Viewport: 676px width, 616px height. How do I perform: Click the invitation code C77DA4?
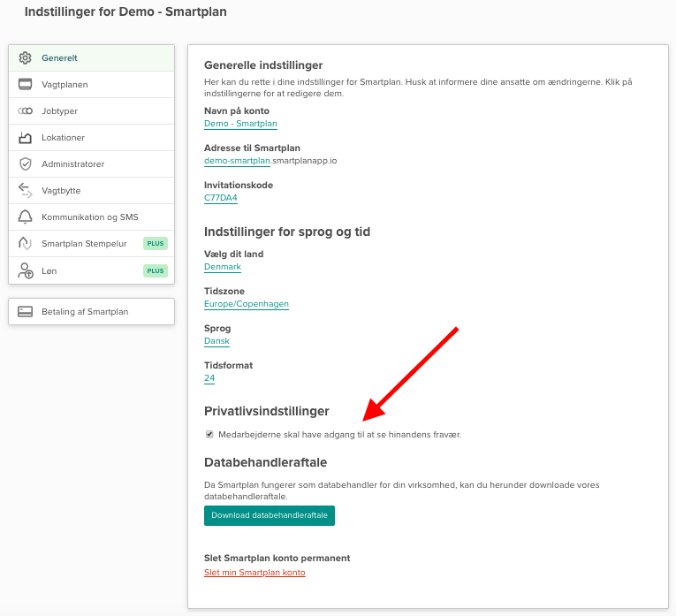click(x=220, y=198)
